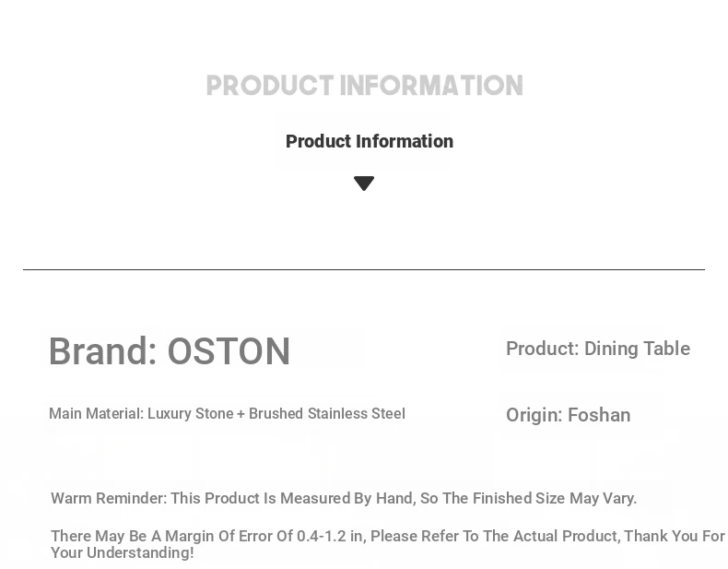Screen dimensions: 728x569
Task: Click the grey PRODUCT INFORMATION heading
Action: tap(364, 86)
